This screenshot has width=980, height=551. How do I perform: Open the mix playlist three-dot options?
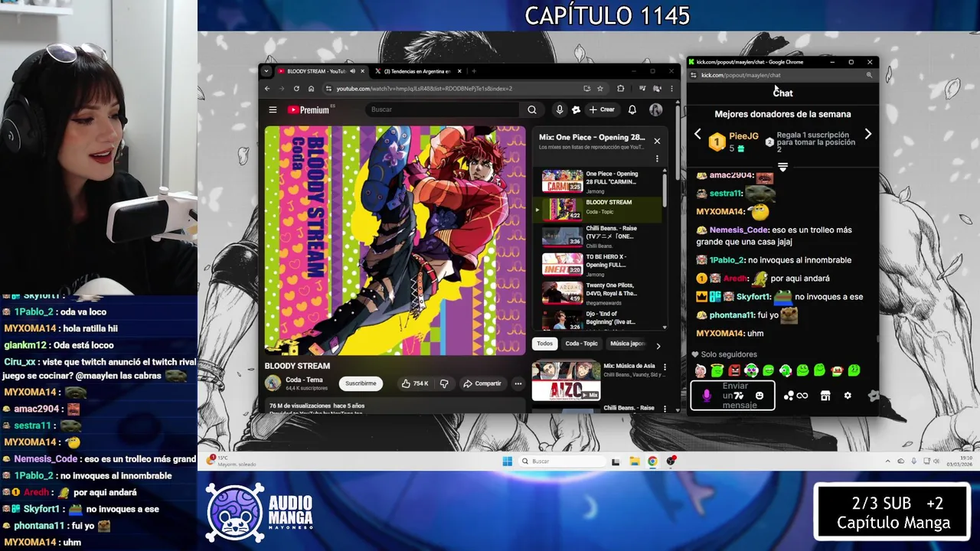[657, 158]
